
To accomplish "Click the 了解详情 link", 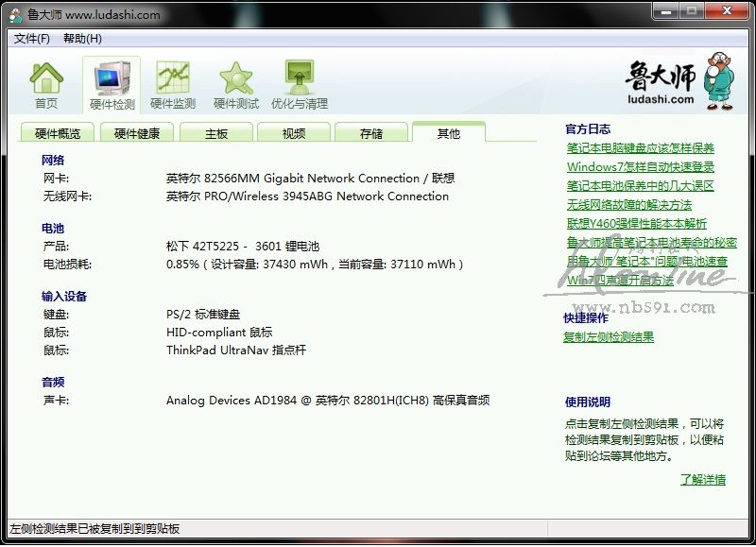I will click(703, 480).
